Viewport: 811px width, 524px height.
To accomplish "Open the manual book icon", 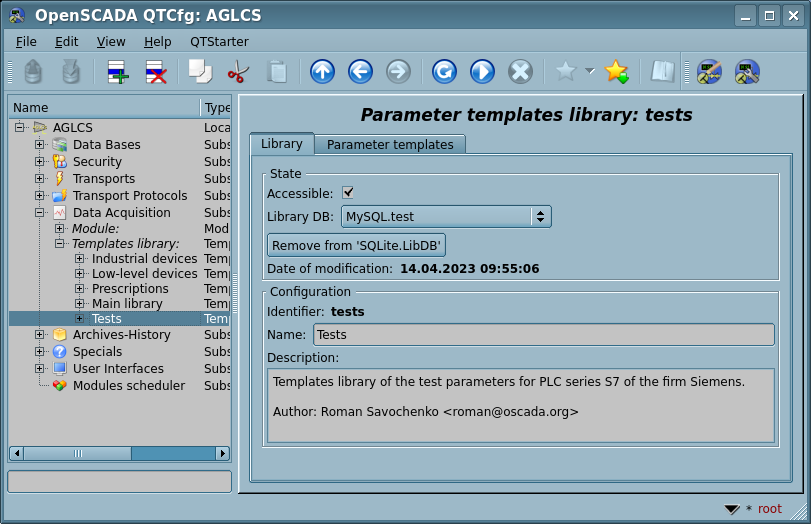I will click(662, 72).
